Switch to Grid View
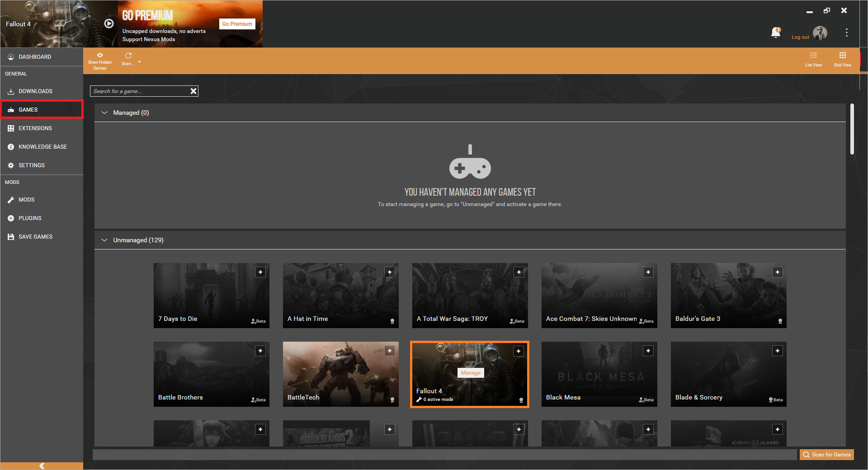Screen dimensions: 868x470 click(842, 59)
